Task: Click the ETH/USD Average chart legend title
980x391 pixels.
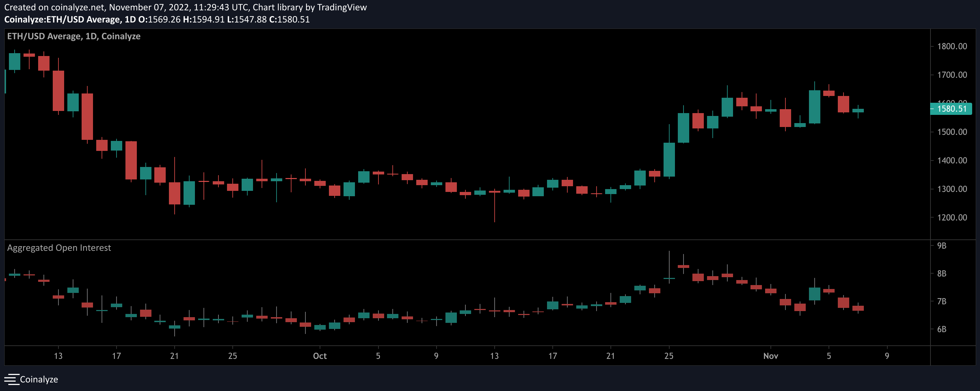Action: 74,36
